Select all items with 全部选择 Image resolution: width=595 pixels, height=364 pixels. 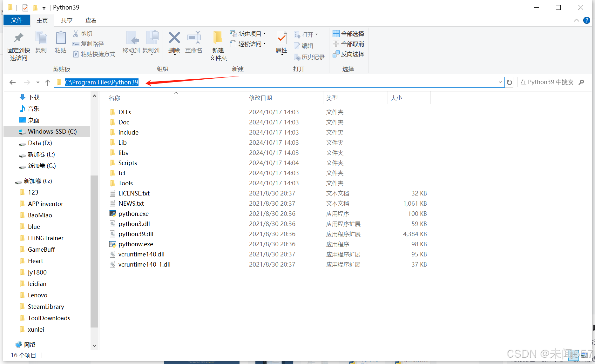[348, 33]
